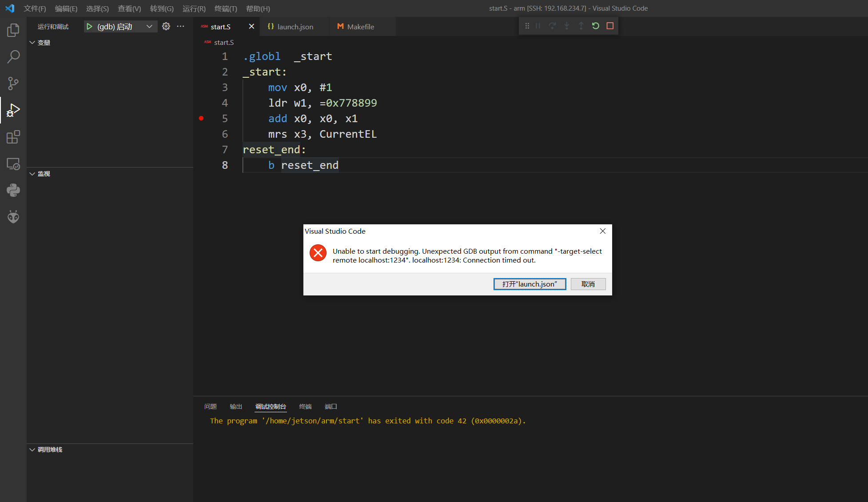868x502 pixels.
Task: Open the 帮助(H) menu
Action: [258, 8]
